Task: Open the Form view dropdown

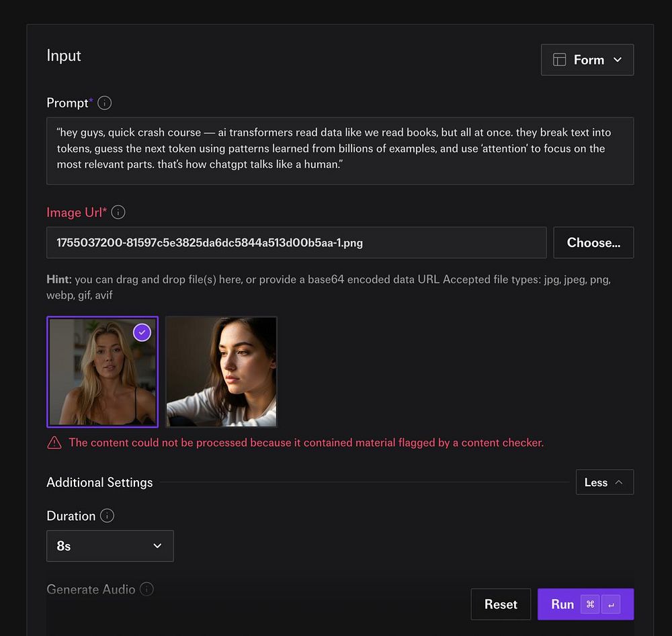Action: point(587,60)
